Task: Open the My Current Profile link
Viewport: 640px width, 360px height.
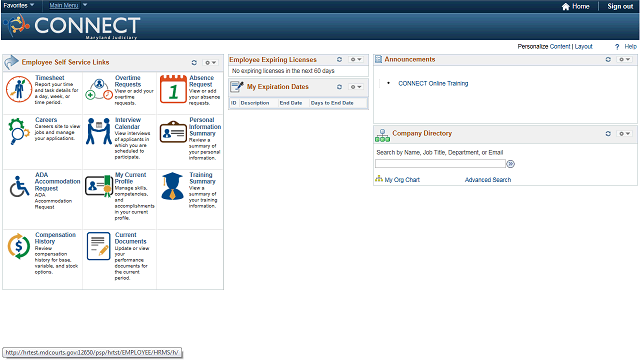Action: pyautogui.click(x=130, y=178)
